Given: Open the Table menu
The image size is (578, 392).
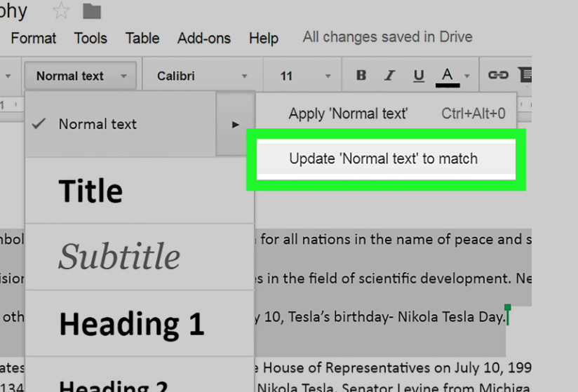Looking at the screenshot, I should (x=142, y=38).
